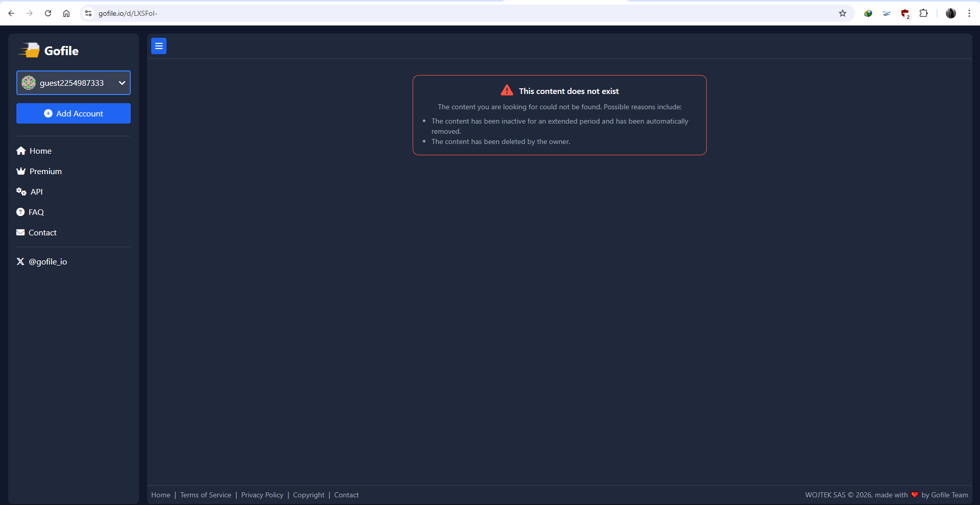Open the site information icon in address bar
Screen dimensions: 980x505
pos(88,13)
